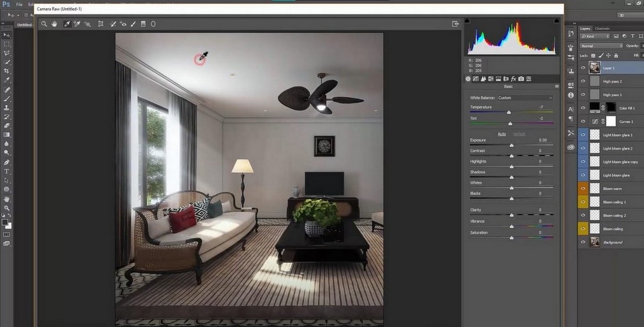Select the Transform tool in Camera Raw
644x327 pixels.
pyautogui.click(x=100, y=24)
